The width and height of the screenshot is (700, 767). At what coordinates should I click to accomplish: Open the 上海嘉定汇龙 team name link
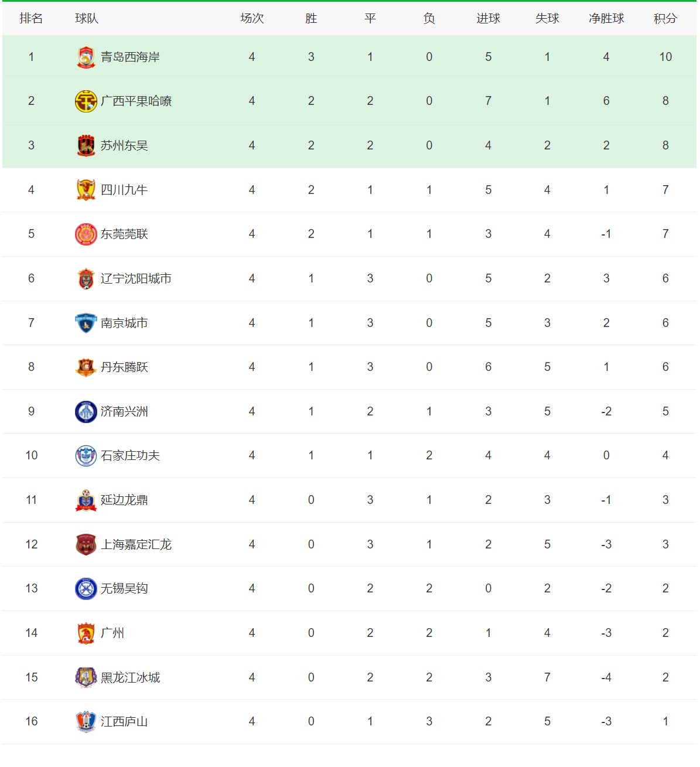pos(136,544)
